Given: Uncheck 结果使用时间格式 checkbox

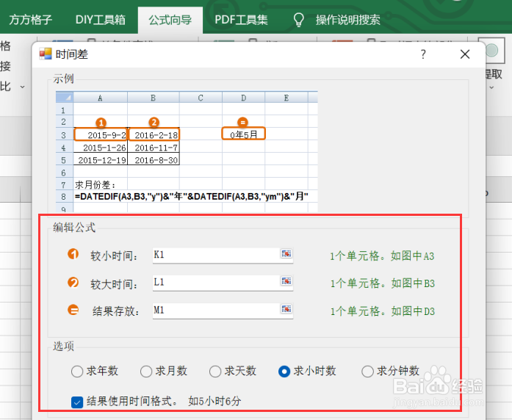Looking at the screenshot, I should (x=76, y=402).
